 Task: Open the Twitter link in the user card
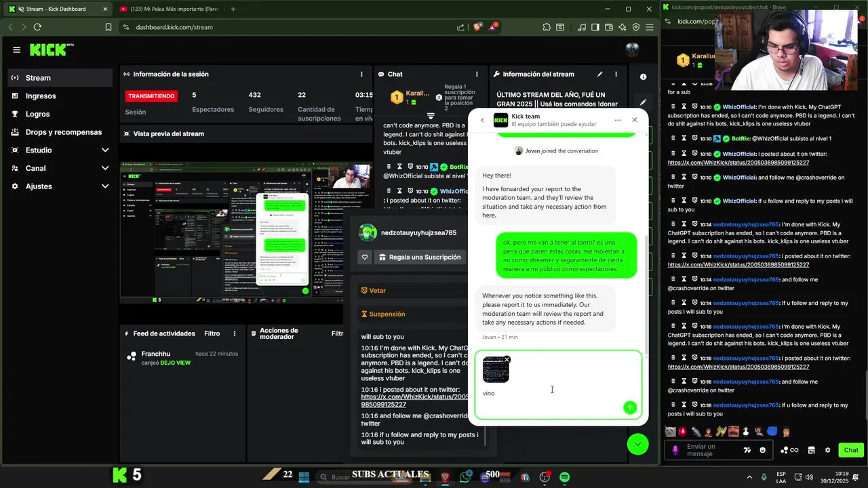click(x=415, y=401)
